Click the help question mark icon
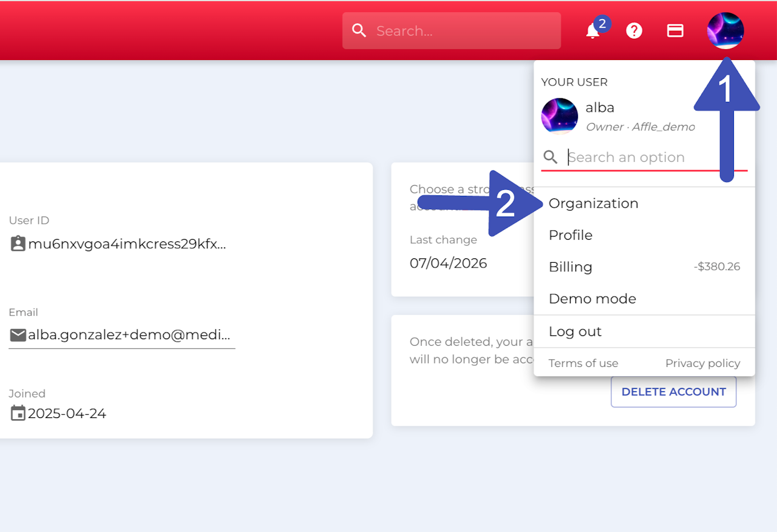 tap(634, 31)
